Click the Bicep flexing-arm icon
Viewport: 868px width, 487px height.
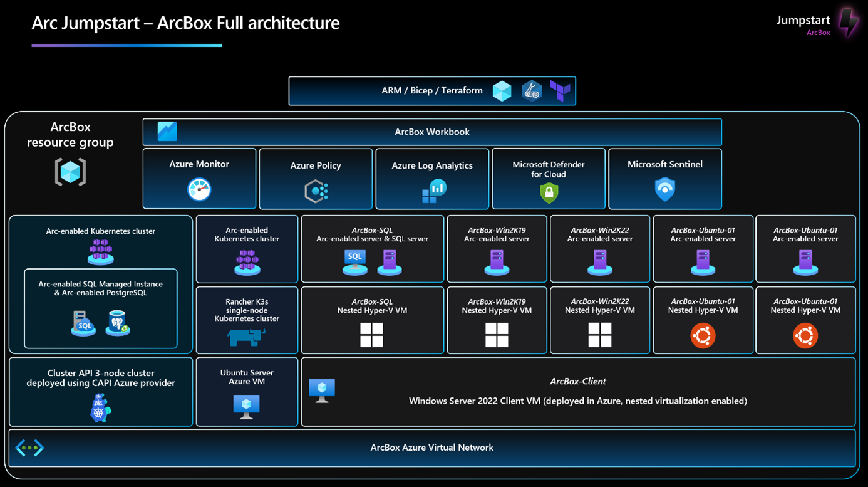pyautogui.click(x=532, y=91)
